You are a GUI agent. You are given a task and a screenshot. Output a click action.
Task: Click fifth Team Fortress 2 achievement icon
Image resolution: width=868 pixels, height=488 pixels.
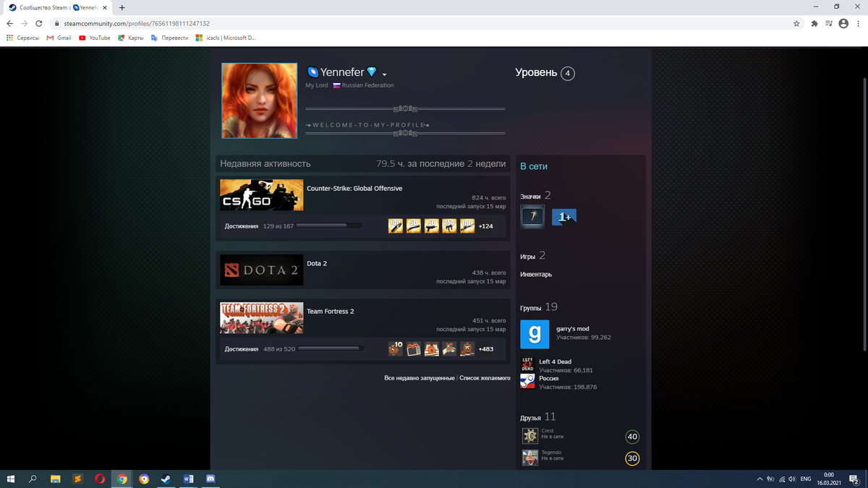click(x=467, y=349)
